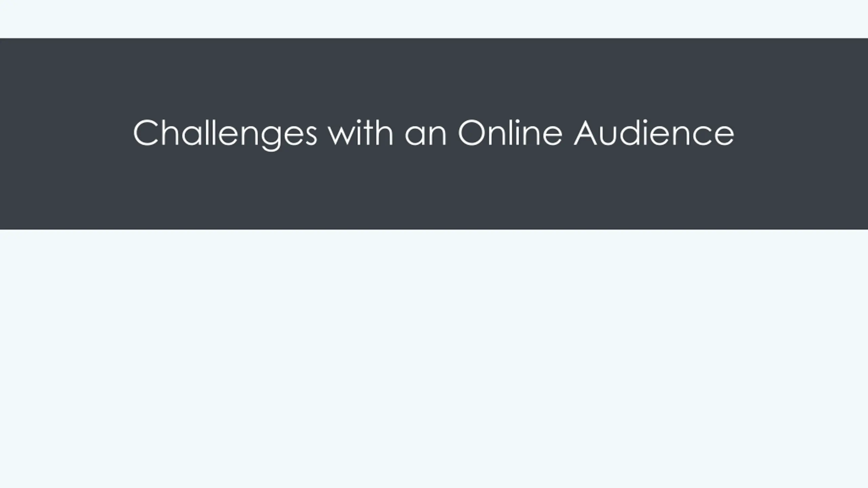Click the letter "g" in "Challenges"
Image resolution: width=868 pixels, height=488 pixels.
[271, 138]
